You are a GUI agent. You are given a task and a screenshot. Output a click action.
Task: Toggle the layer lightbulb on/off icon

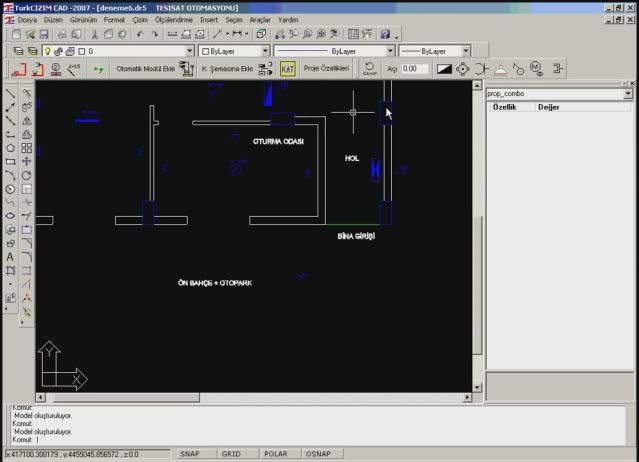tap(48, 51)
